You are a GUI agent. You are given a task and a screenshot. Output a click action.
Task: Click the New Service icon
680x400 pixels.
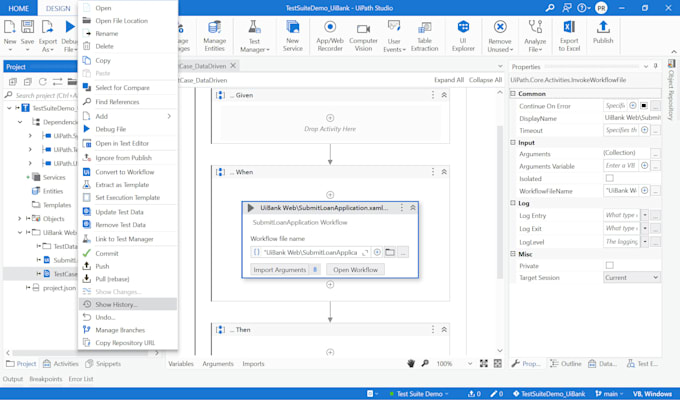[x=292, y=34]
